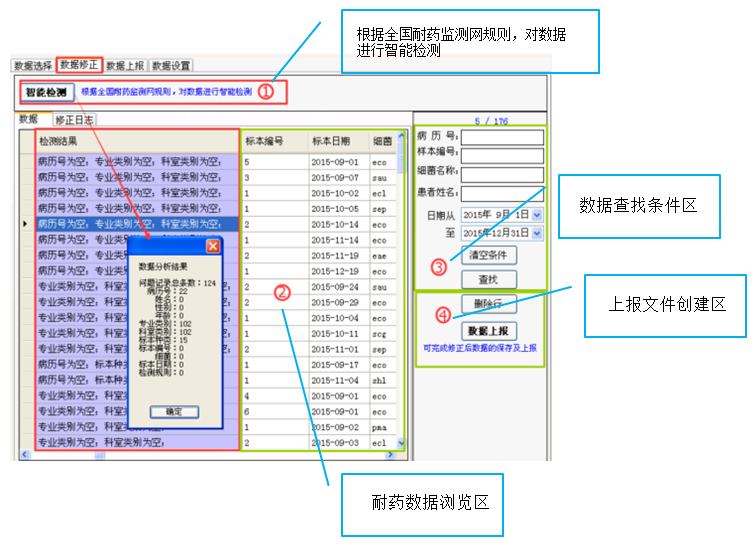Image resolution: width=756 pixels, height=549 pixels.
Task: Click into the 患者姓名 field
Action: pyautogui.click(x=502, y=192)
